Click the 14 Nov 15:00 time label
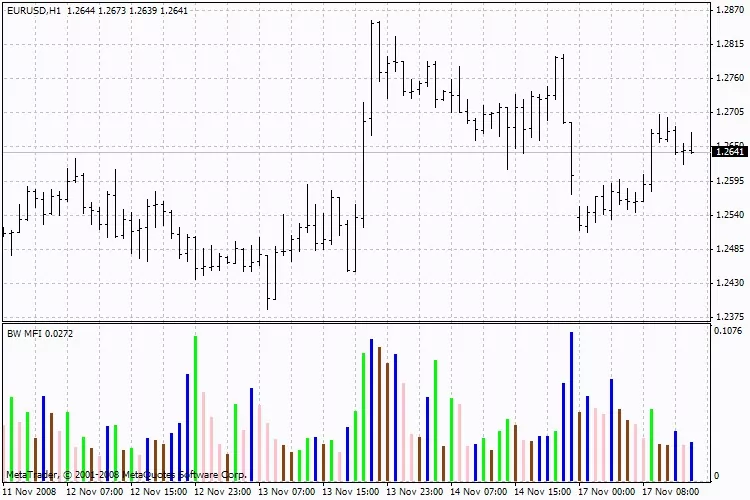 tap(543, 492)
